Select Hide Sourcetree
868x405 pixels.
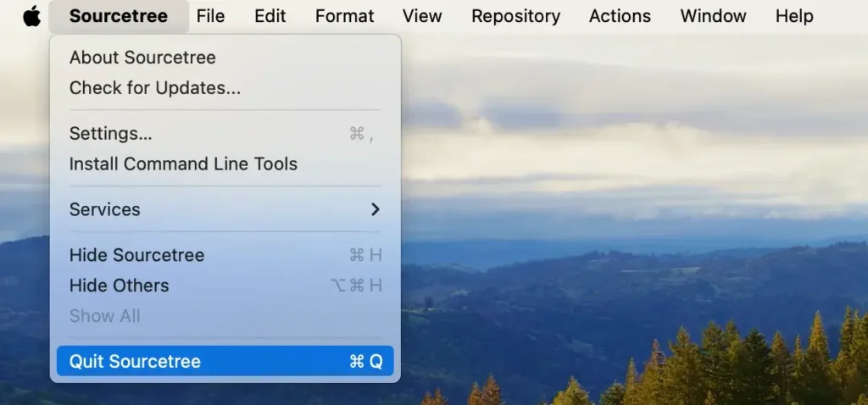coord(225,255)
